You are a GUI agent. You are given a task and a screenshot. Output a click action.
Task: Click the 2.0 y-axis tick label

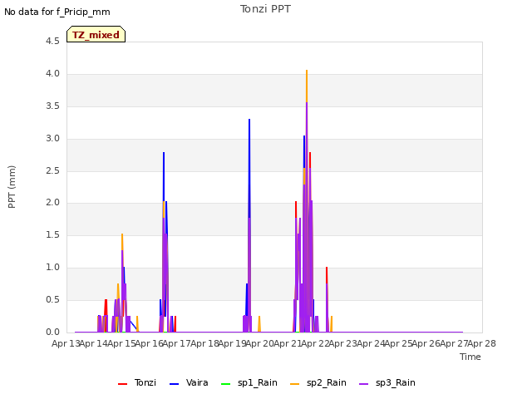[x=52, y=203]
